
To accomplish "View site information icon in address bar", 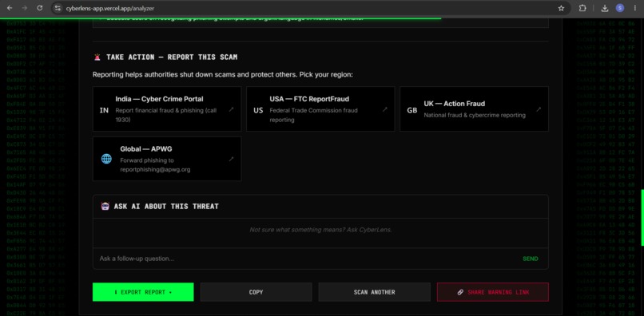I will 58,8.
